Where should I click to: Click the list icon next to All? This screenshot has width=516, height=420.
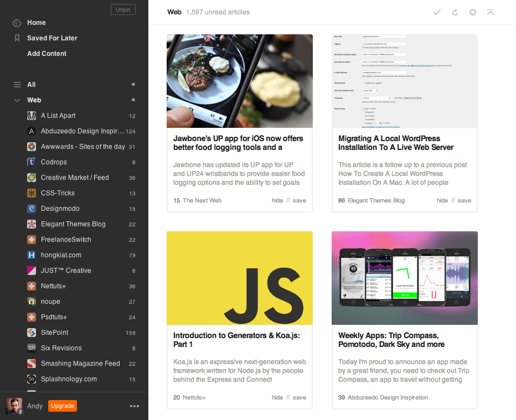point(16,84)
